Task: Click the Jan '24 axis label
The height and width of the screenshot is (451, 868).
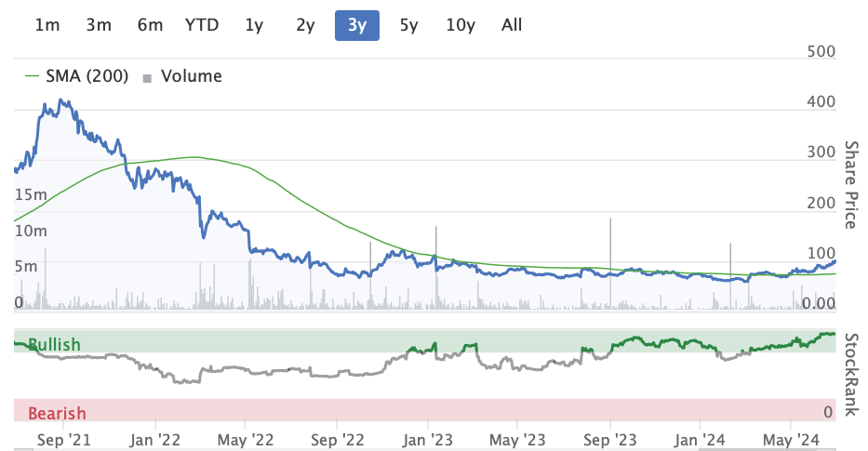Action: 700,440
